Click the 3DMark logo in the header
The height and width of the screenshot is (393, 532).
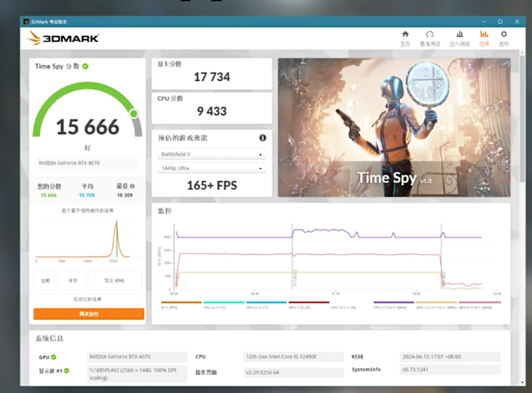(x=63, y=38)
